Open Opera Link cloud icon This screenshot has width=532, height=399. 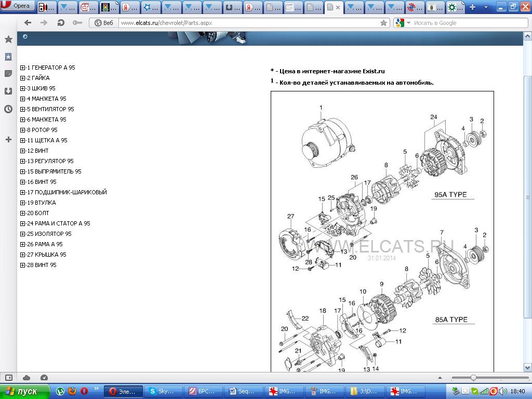(x=26, y=378)
